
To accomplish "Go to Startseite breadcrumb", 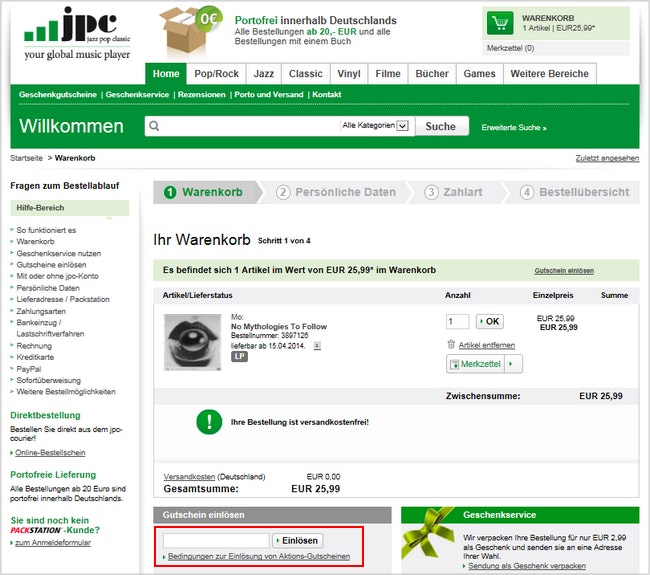I will [27, 158].
